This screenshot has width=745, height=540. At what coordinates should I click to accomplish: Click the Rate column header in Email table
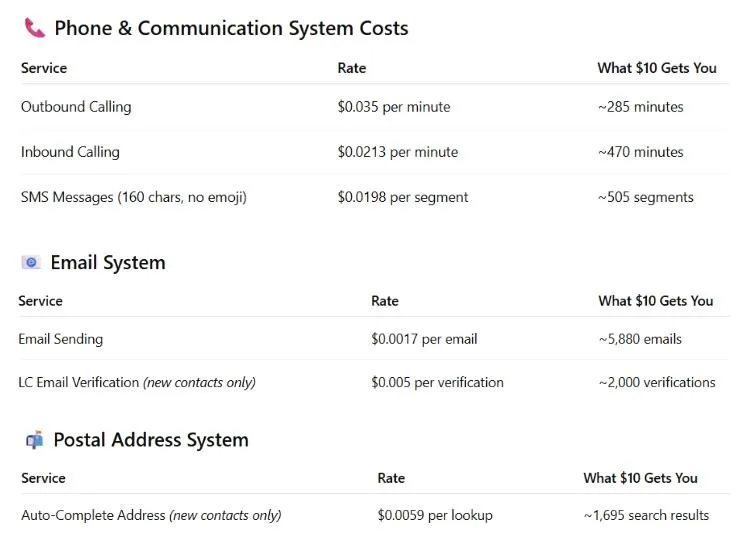385,301
